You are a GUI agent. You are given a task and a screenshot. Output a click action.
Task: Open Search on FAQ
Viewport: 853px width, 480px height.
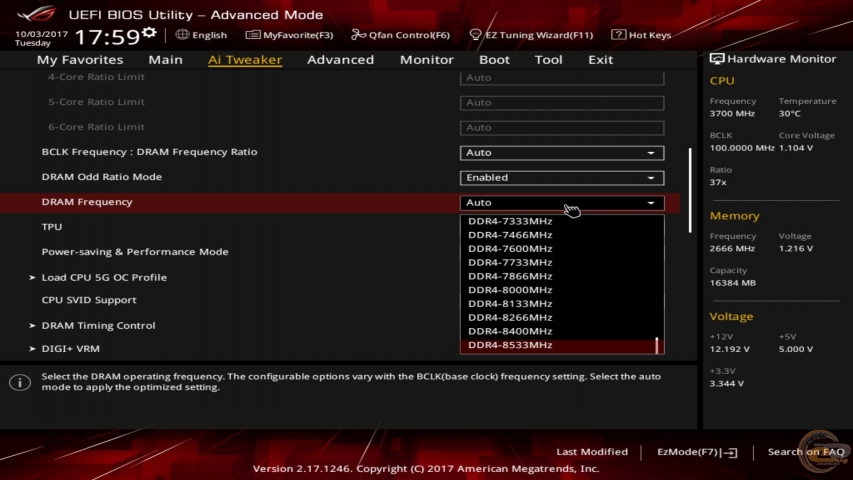point(806,452)
